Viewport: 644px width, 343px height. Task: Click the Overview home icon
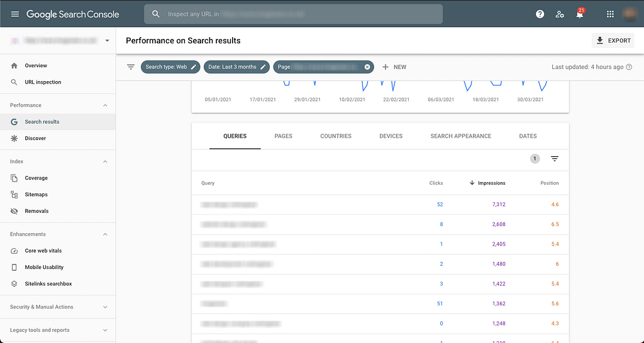click(14, 65)
